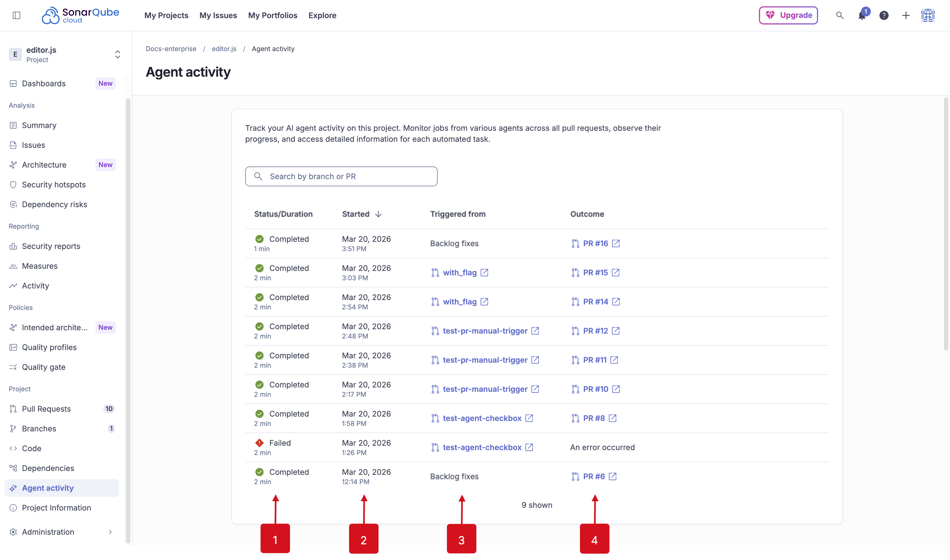
Task: Select My Portfolios in the navigation
Action: [273, 15]
